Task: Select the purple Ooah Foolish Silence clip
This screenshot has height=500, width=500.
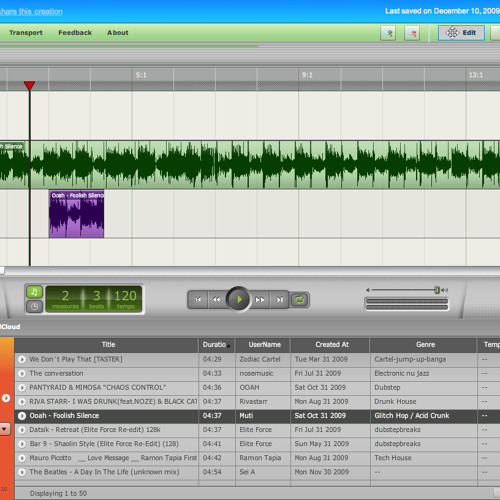Action: point(76,214)
